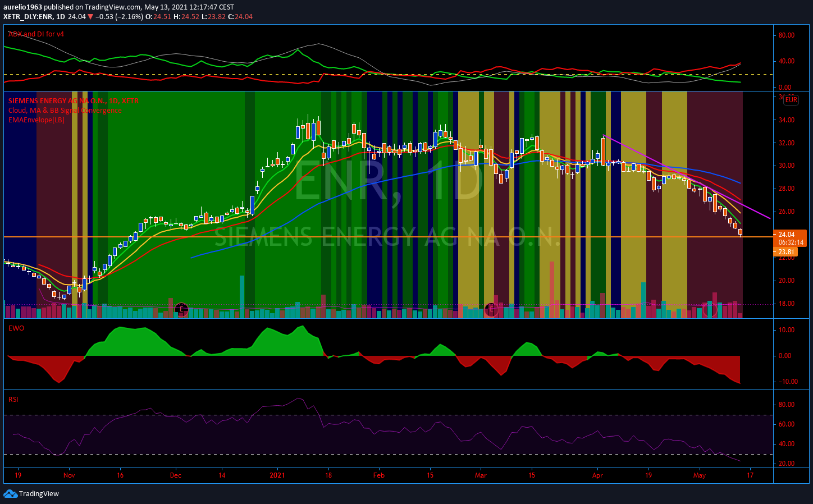Expand the EMAEnvelope[LB] indicator options

point(36,120)
